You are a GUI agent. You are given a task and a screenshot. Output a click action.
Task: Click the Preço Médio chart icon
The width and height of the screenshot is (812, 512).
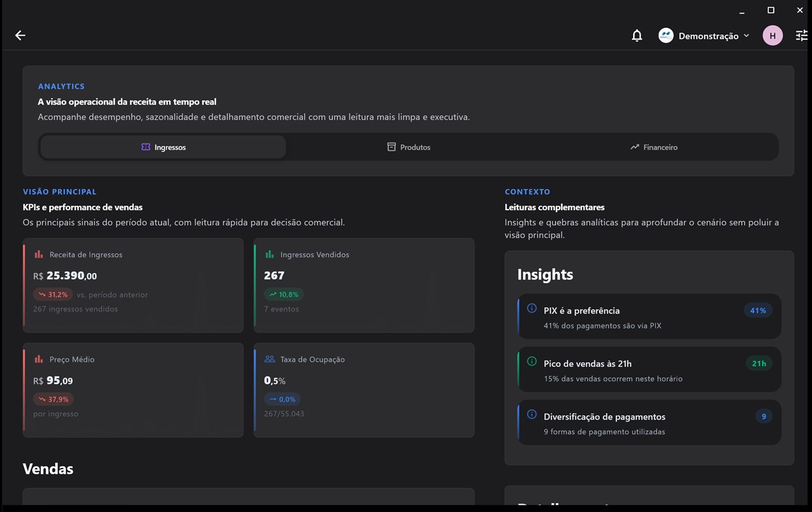(38, 359)
